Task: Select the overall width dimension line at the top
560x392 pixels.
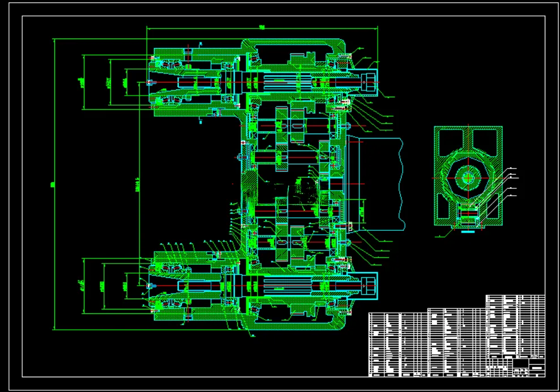Action: (x=262, y=28)
